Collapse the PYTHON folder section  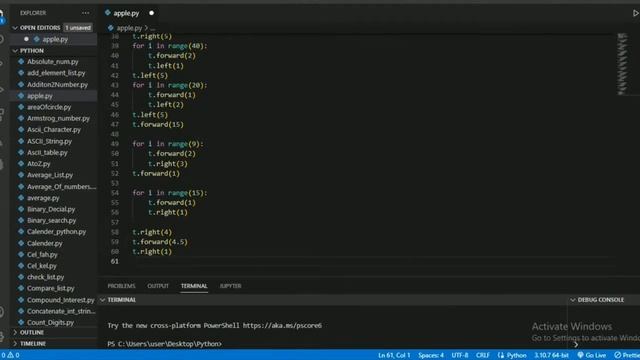point(15,51)
